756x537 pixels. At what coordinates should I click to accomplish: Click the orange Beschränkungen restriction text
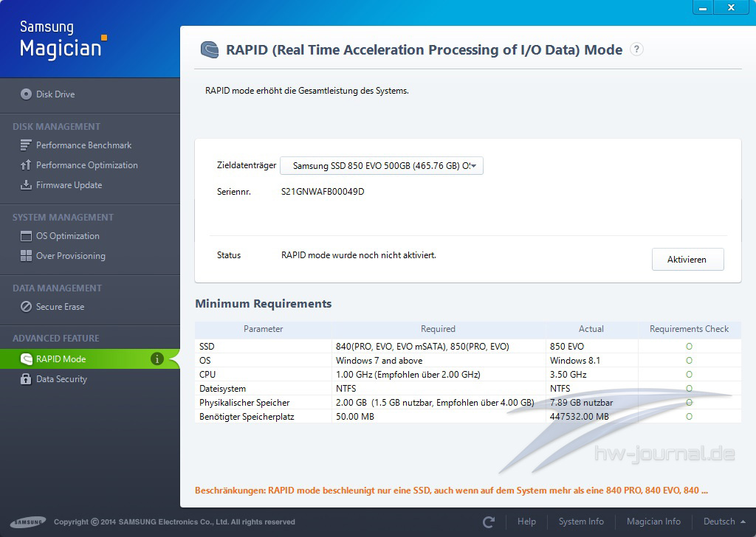451,490
